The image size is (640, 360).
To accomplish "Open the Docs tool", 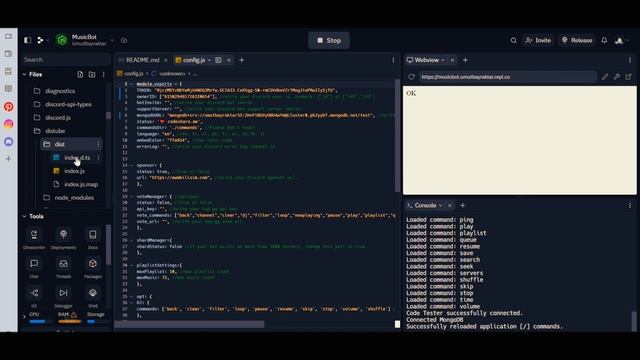I will pyautogui.click(x=93, y=238).
